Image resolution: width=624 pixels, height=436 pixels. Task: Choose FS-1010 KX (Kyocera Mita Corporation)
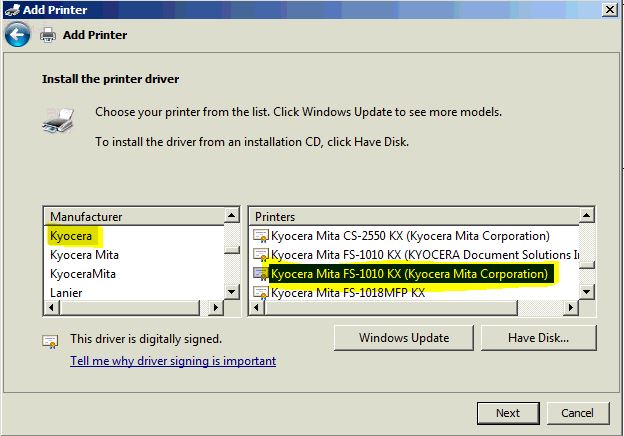[x=409, y=274]
